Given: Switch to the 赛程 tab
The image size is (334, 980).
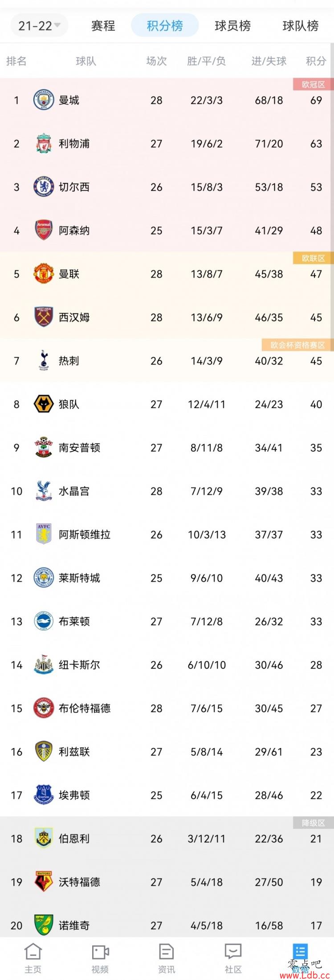Looking at the screenshot, I should pos(103,26).
